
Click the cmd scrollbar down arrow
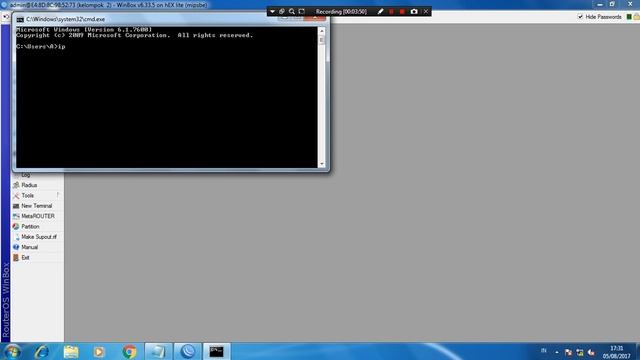point(322,164)
